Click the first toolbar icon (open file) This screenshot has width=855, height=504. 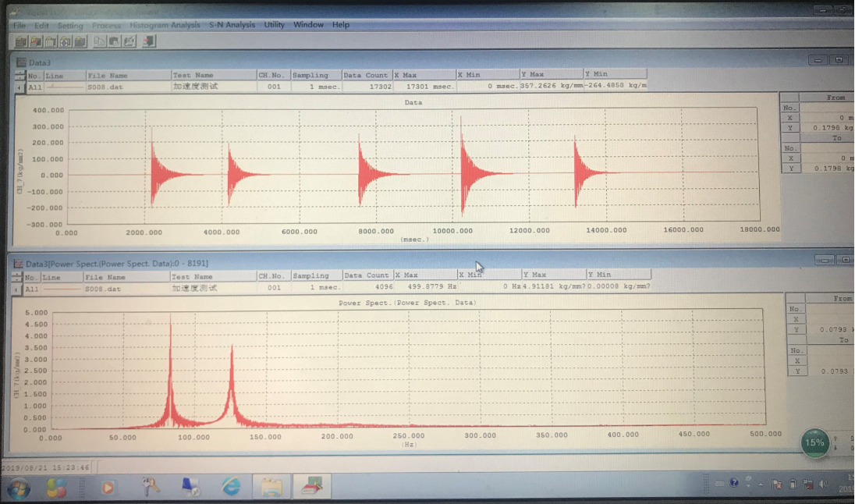click(x=21, y=41)
